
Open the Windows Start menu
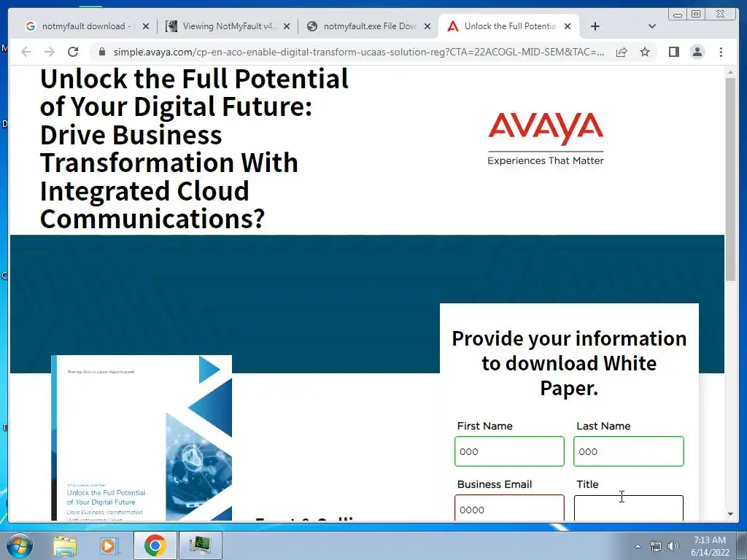pyautogui.click(x=20, y=546)
